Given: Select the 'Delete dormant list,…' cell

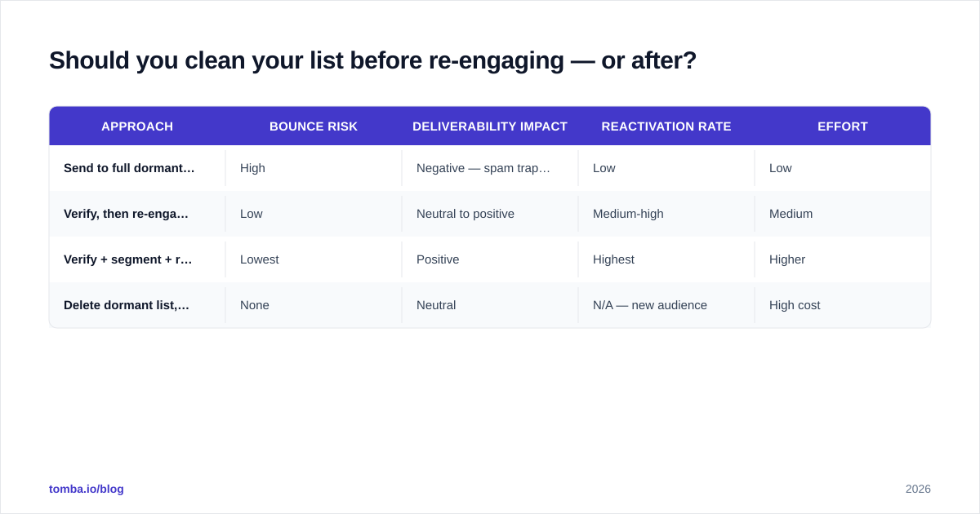Looking at the screenshot, I should click(137, 305).
